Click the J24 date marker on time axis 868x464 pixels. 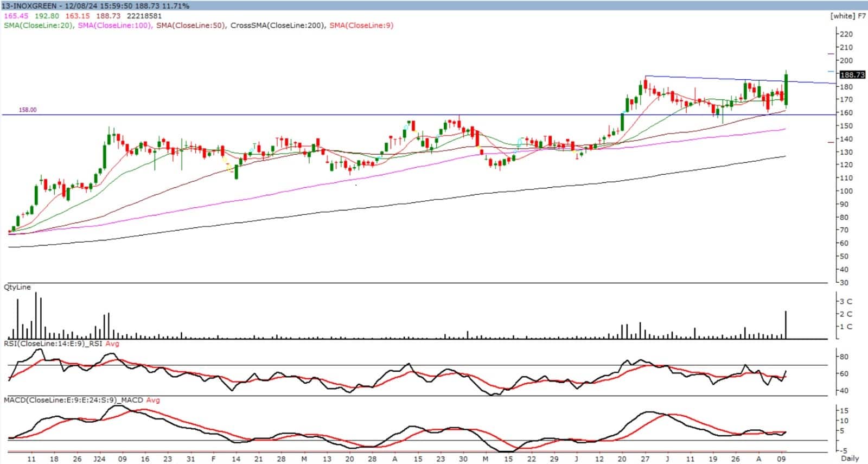click(99, 459)
